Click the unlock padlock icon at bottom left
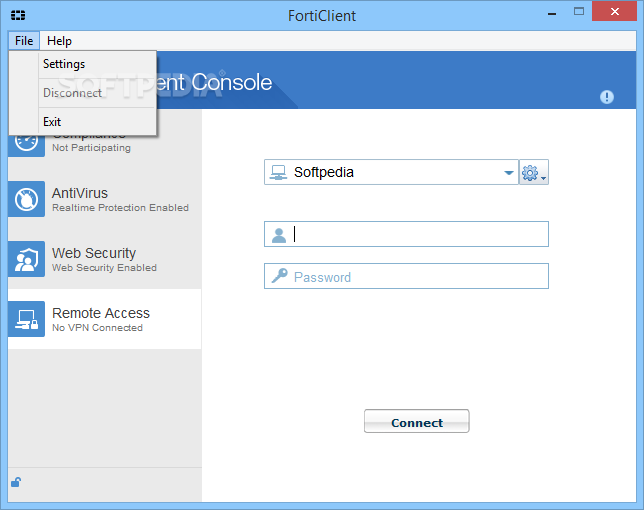The height and width of the screenshot is (510, 644). [x=16, y=482]
